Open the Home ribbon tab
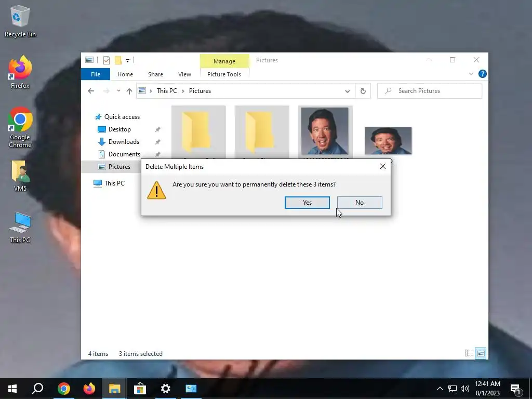 point(125,74)
